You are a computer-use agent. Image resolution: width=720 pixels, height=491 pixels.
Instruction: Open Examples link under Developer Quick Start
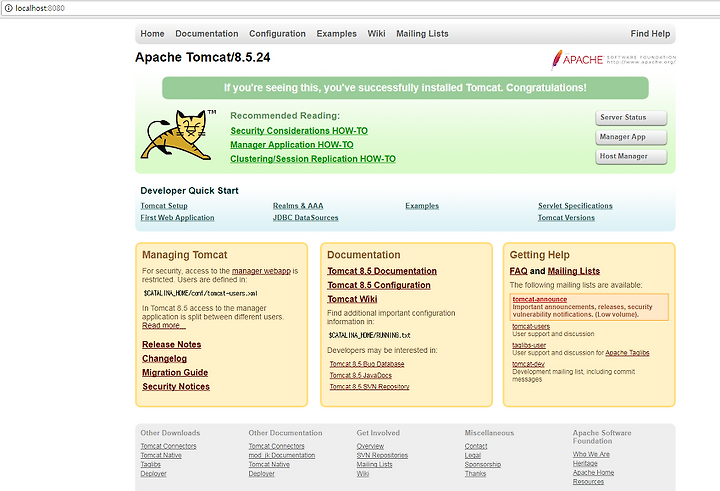(x=422, y=206)
